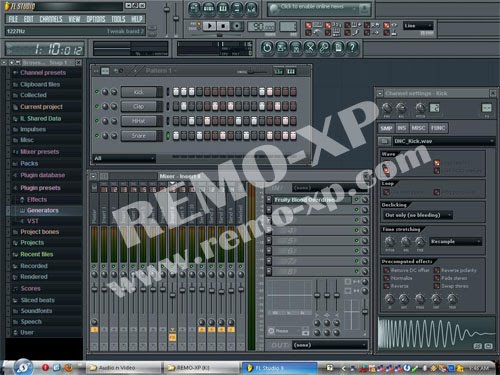This screenshot has width=500, height=375.
Task: Open the mixer OUT output dropdown
Action: pos(329,345)
